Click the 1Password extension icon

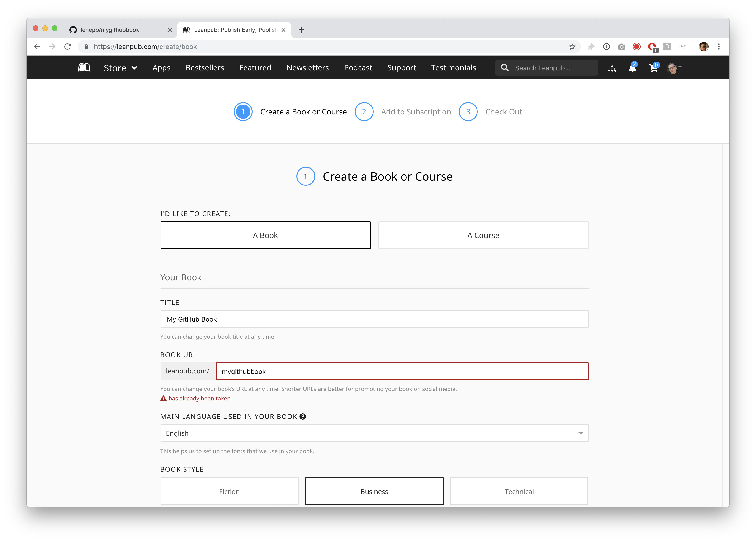tap(606, 47)
